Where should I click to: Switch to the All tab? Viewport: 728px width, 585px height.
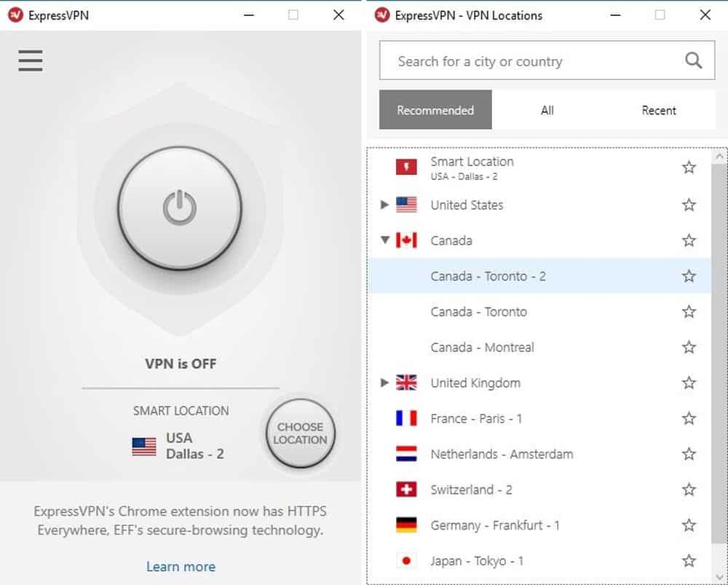pos(547,110)
